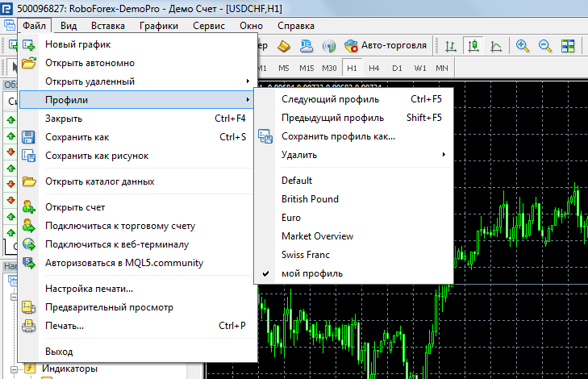Screen dimensions: 588x379
Task: Select the checked мой профиль profile
Action: [x=311, y=273]
